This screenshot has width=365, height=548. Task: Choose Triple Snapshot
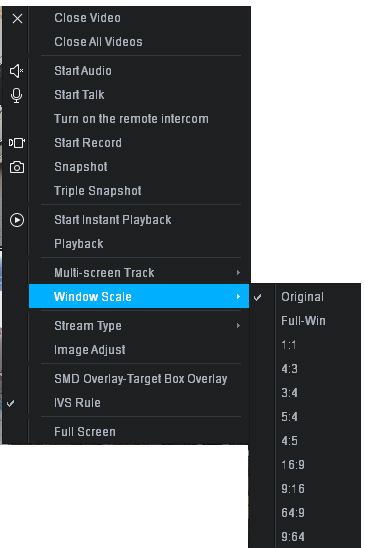pos(98,191)
